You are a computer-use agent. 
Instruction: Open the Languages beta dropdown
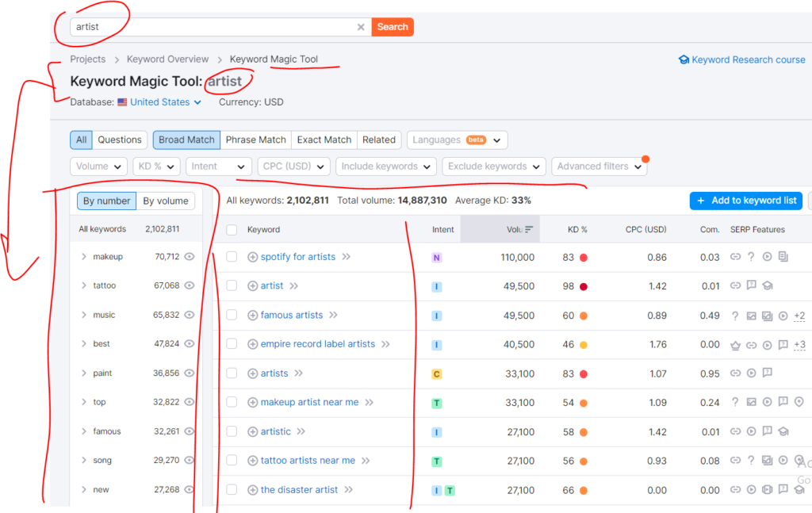pyautogui.click(x=457, y=140)
